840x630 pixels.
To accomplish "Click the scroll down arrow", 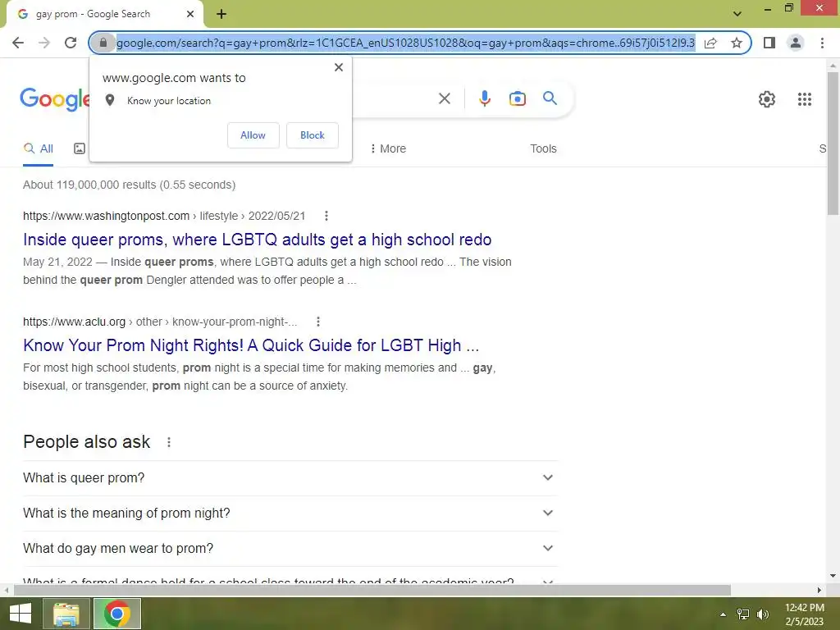I will point(833,576).
